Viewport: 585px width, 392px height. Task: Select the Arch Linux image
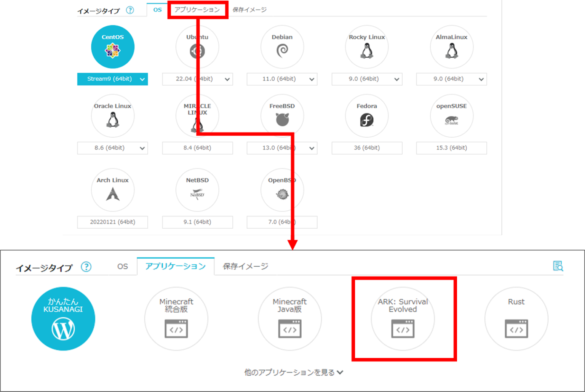pyautogui.click(x=112, y=190)
